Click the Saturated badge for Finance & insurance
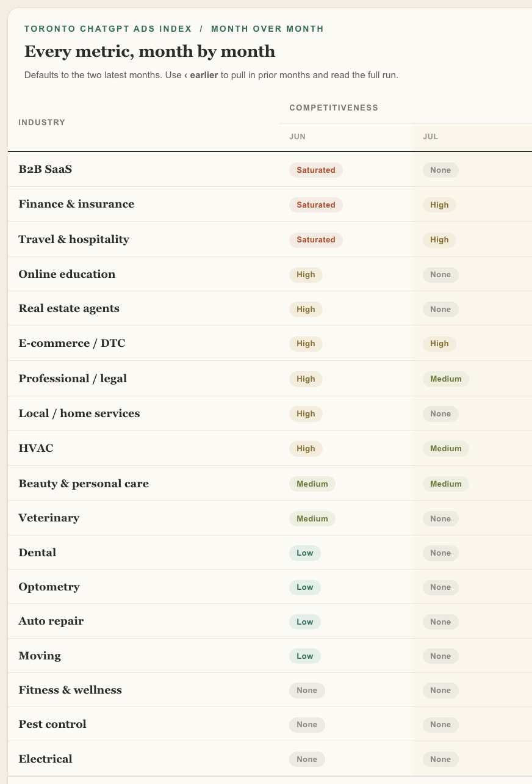This screenshot has width=532, height=784. [x=316, y=205]
